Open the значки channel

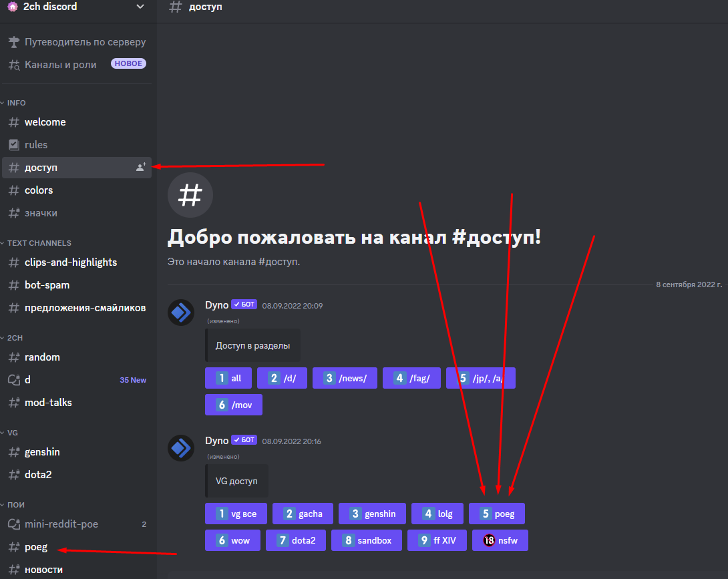click(x=77, y=213)
